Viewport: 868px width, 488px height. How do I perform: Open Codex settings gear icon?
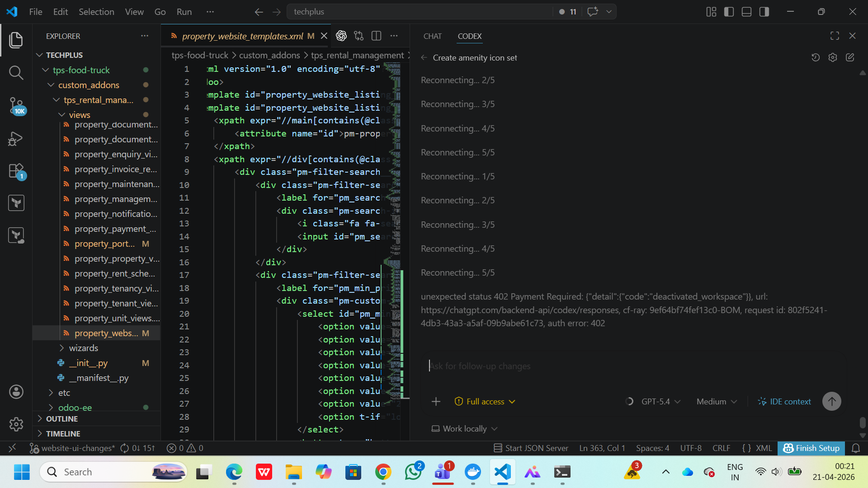pyautogui.click(x=833, y=57)
